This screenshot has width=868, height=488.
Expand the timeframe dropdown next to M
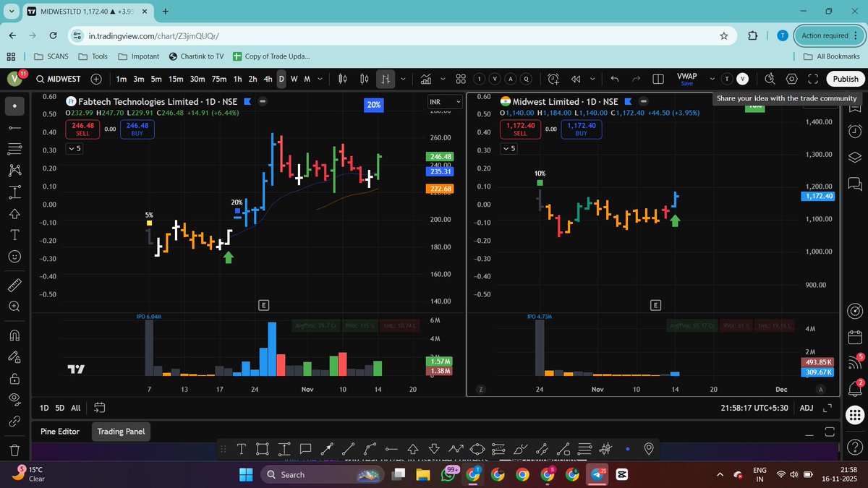click(x=319, y=79)
